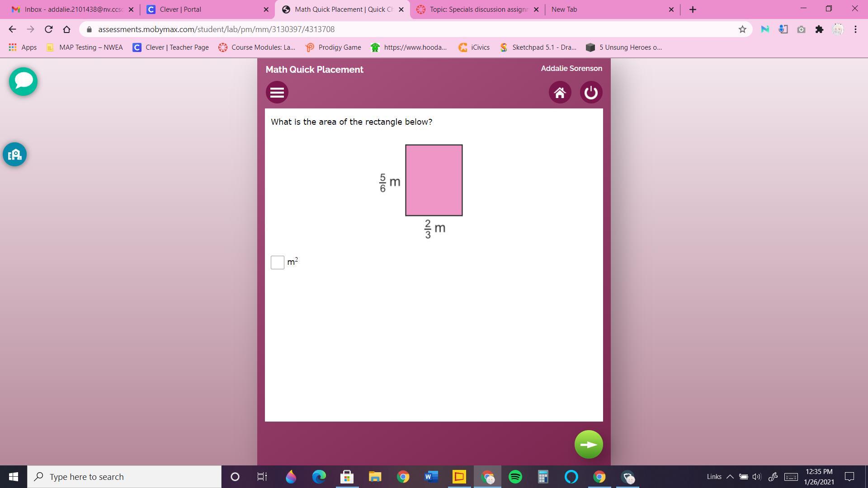
Task: Open the Prodigy Game bookmark
Action: [334, 47]
